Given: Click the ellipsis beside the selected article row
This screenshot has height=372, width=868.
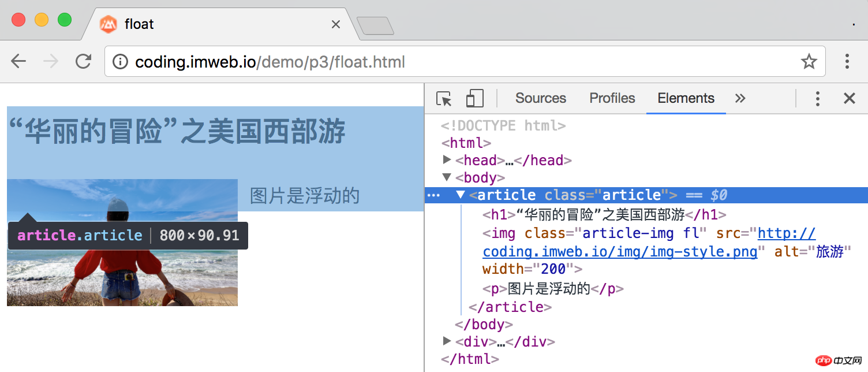Looking at the screenshot, I should click(x=433, y=196).
